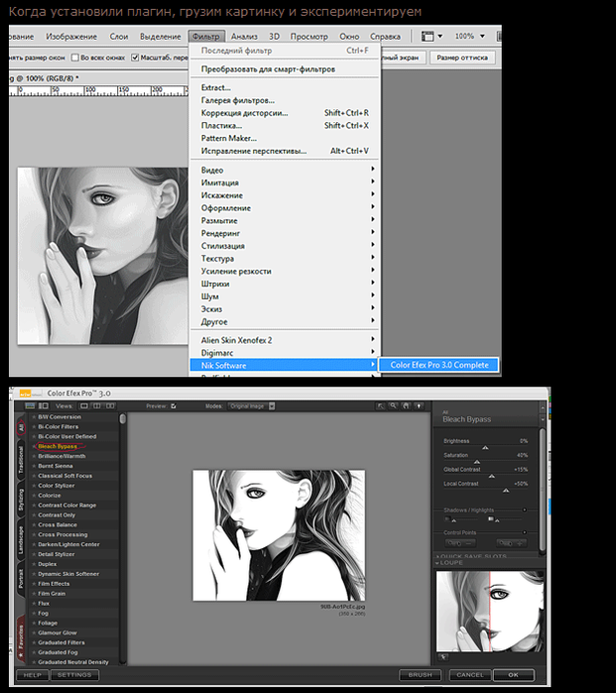Click the background color lightbulb icon
This screenshot has width=616, height=693.
419,405
